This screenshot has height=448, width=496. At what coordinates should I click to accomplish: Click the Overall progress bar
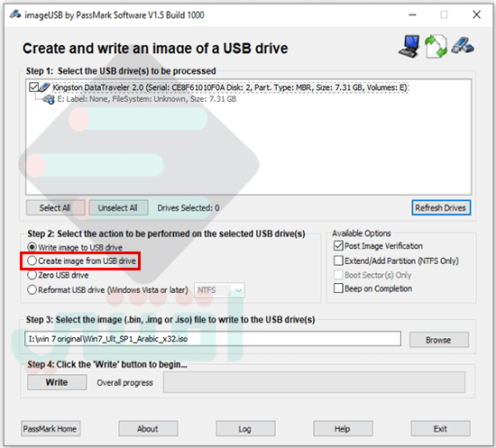coord(314,382)
